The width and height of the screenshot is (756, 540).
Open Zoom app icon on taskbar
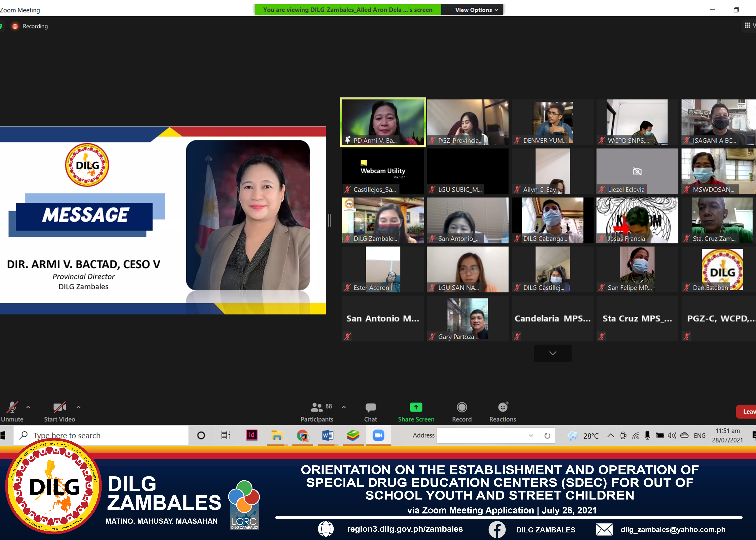[379, 435]
